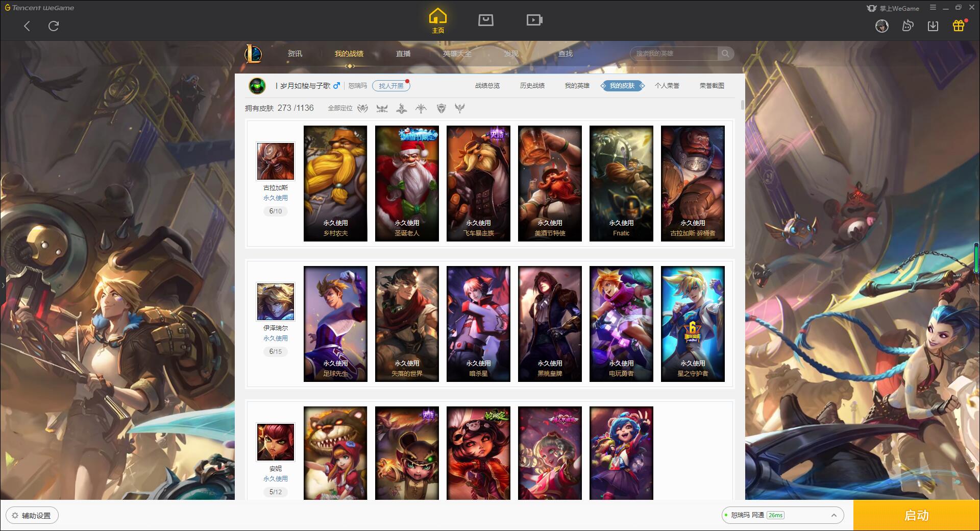Click 永久使用 under 古拉加斯 name
This screenshot has width=980, height=531.
pyautogui.click(x=276, y=198)
